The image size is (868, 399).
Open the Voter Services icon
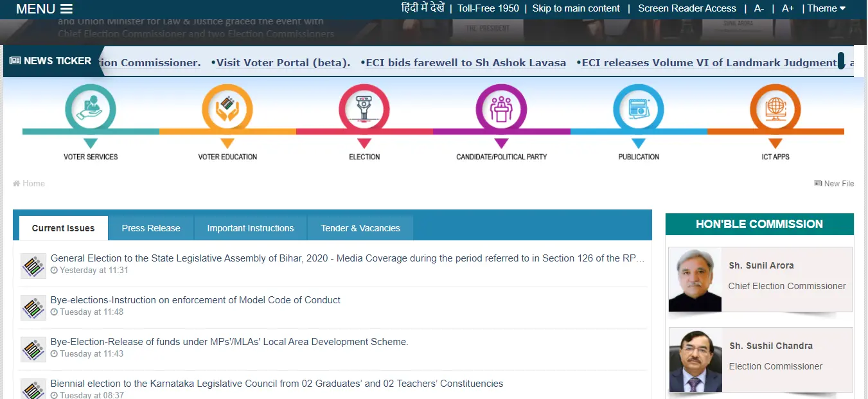pyautogui.click(x=91, y=110)
